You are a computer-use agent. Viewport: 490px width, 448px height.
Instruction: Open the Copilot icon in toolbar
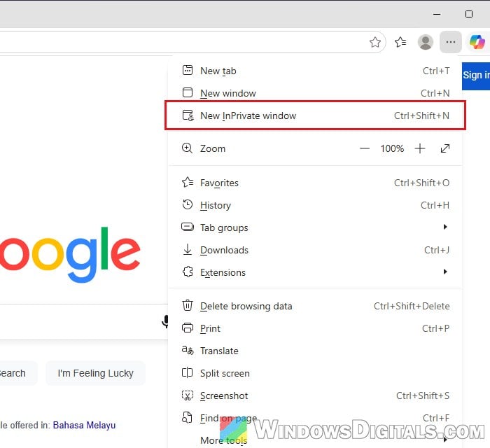477,42
